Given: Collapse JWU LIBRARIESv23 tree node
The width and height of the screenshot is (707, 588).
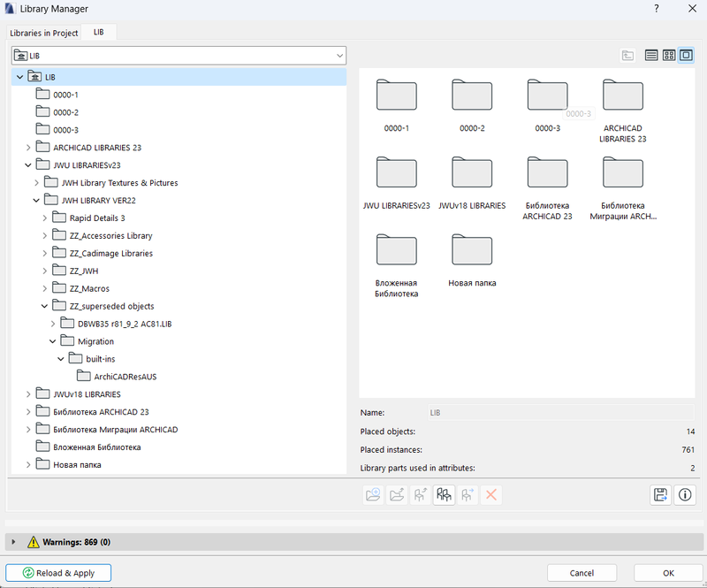Looking at the screenshot, I should pos(28,165).
